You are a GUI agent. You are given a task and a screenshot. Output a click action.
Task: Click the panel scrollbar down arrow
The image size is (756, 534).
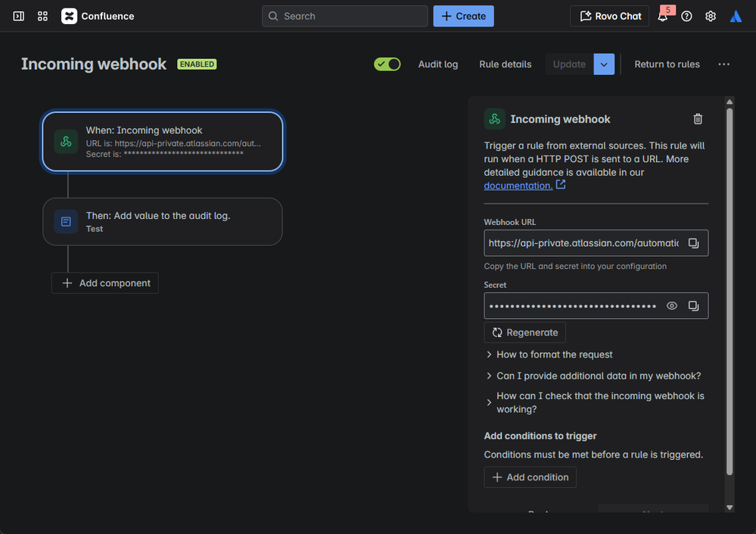point(730,507)
